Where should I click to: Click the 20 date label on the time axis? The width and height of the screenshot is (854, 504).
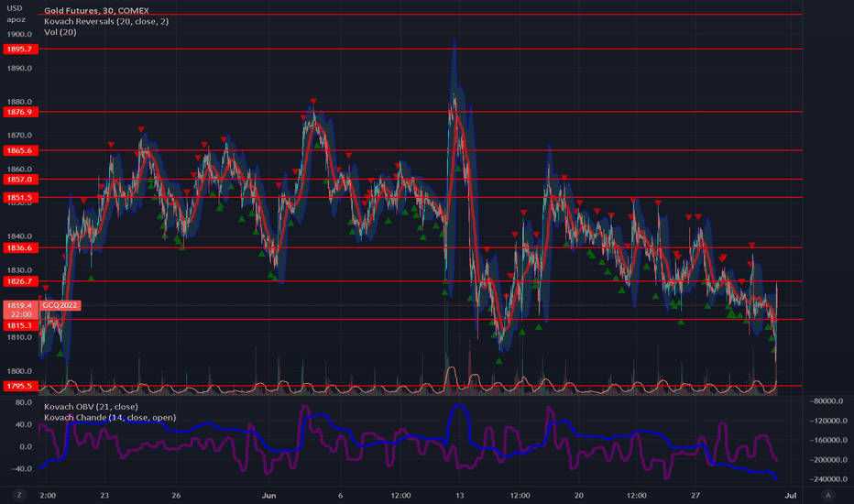click(578, 495)
